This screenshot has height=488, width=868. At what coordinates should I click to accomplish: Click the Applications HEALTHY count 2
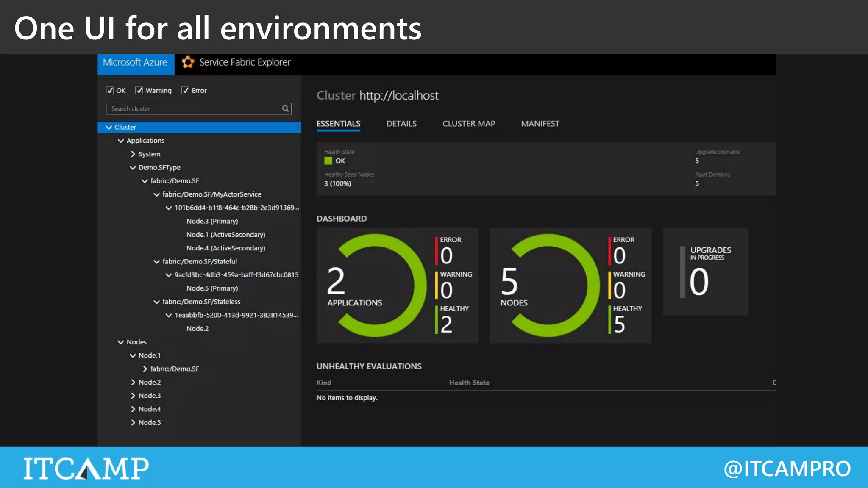(446, 325)
